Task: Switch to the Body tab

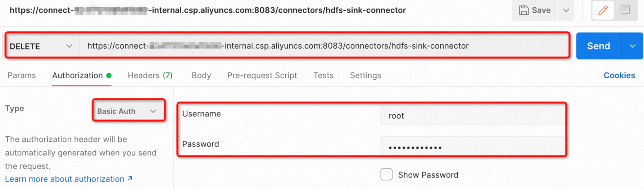Action: pyautogui.click(x=201, y=75)
